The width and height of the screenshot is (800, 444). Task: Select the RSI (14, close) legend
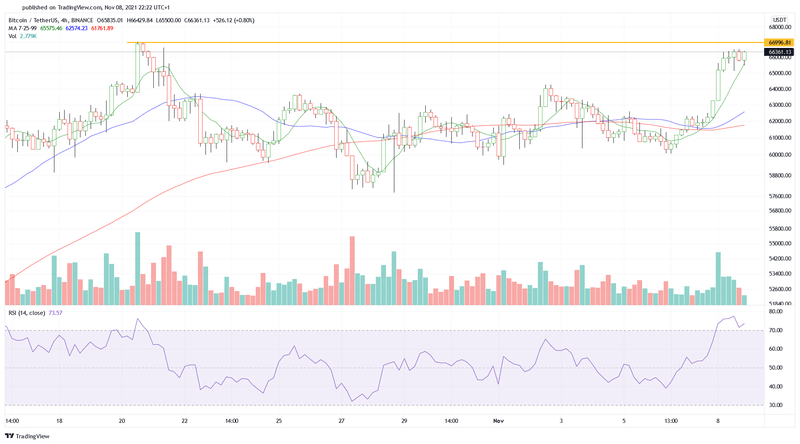click(27, 313)
